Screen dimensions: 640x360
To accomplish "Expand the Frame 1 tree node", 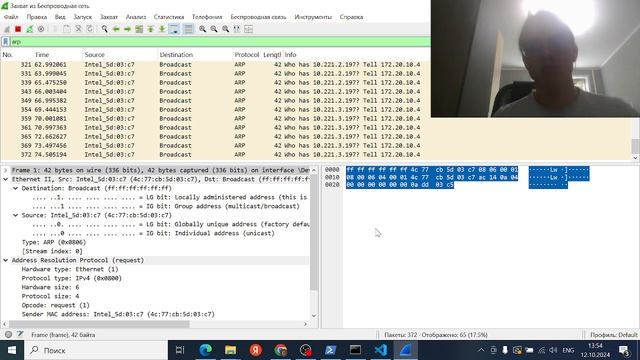I will pos(6,170).
